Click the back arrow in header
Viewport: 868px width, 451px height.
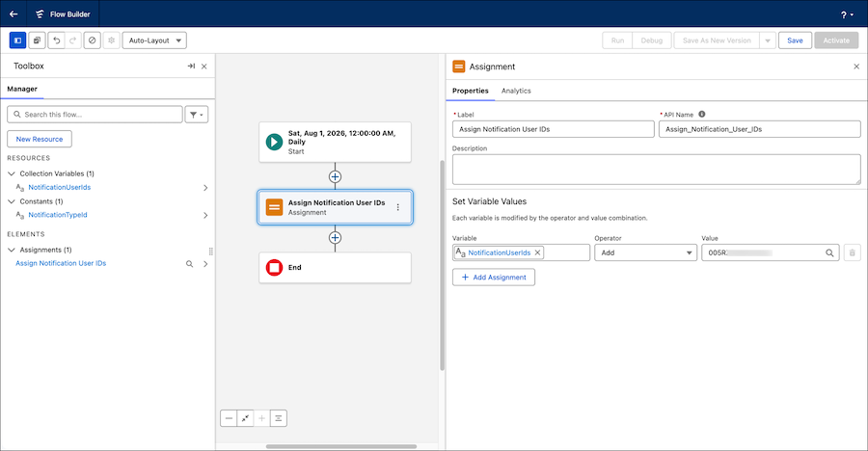click(14, 13)
